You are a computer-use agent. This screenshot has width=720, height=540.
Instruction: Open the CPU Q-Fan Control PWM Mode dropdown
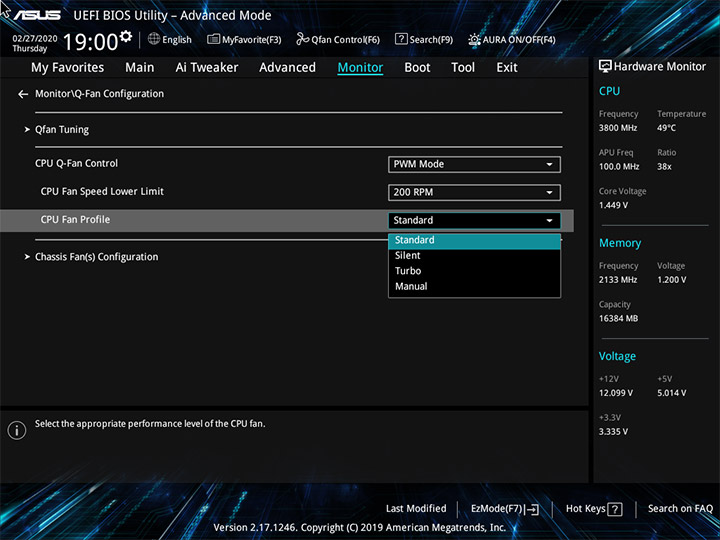tap(474, 164)
